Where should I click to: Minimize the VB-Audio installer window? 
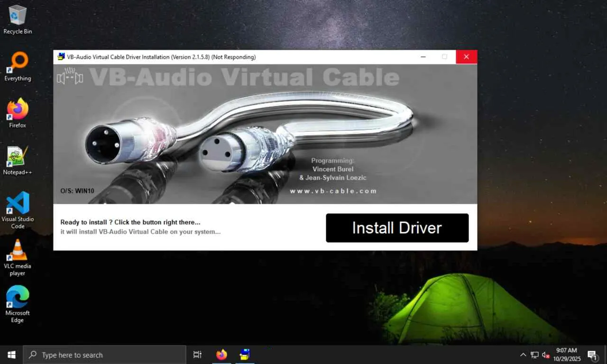coord(423,57)
